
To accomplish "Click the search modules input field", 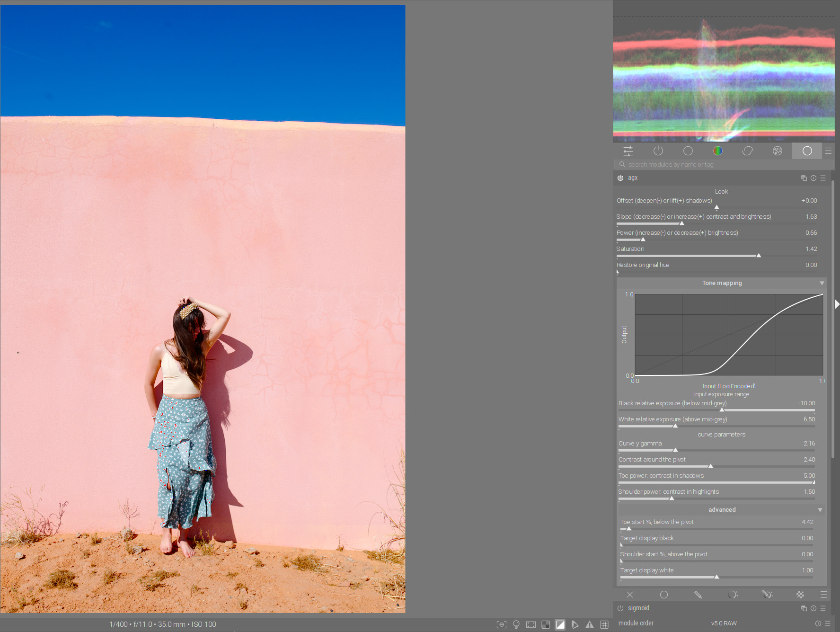I will 724,165.
